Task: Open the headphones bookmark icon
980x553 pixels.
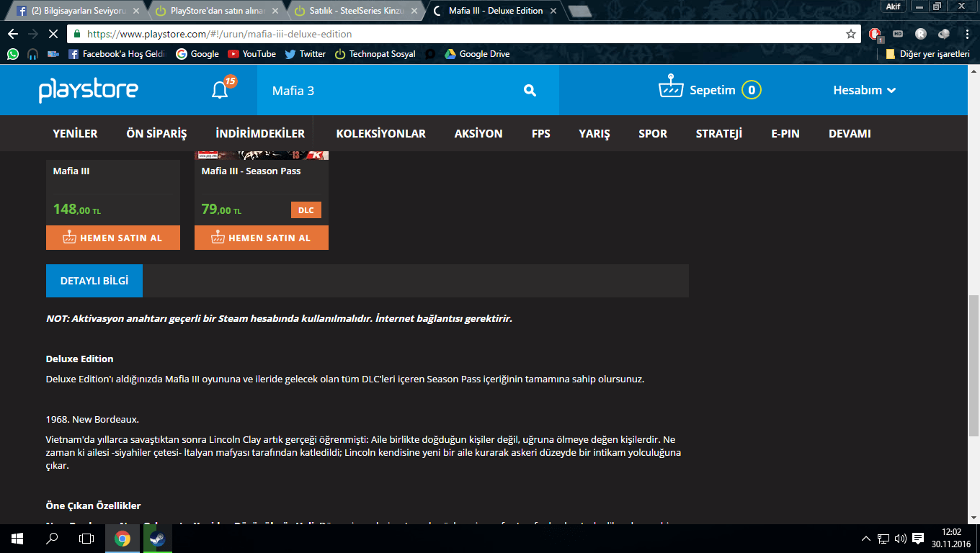Action: point(33,54)
